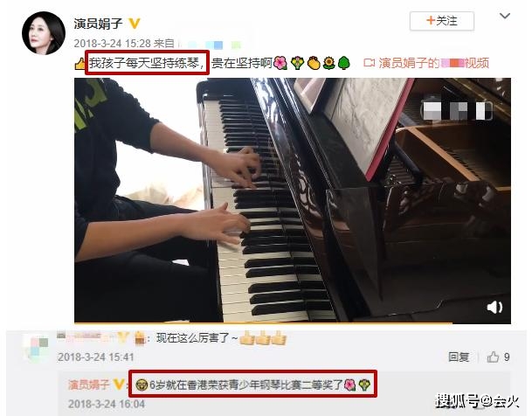Expand the post options chevron menu
Image resolution: width=532 pixels, height=416 pixels.
coord(505,16)
